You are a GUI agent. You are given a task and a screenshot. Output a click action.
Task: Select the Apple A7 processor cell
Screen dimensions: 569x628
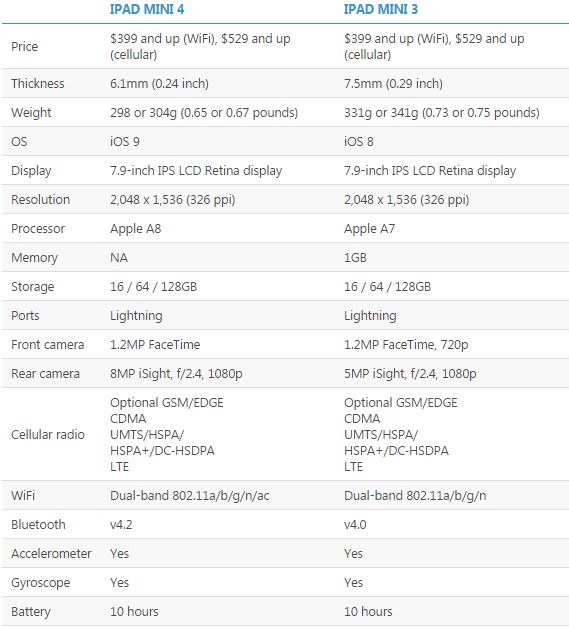(370, 229)
